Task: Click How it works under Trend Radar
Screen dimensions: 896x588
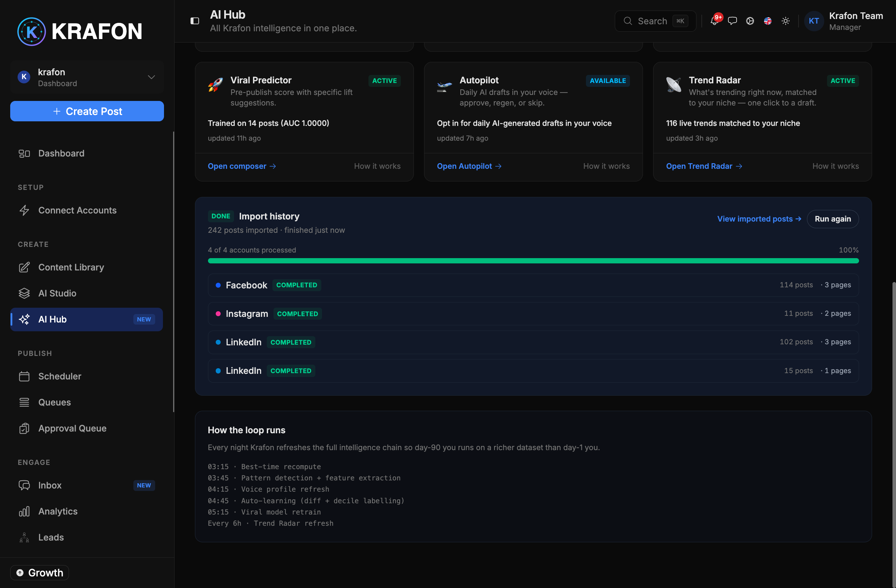Action: [836, 166]
